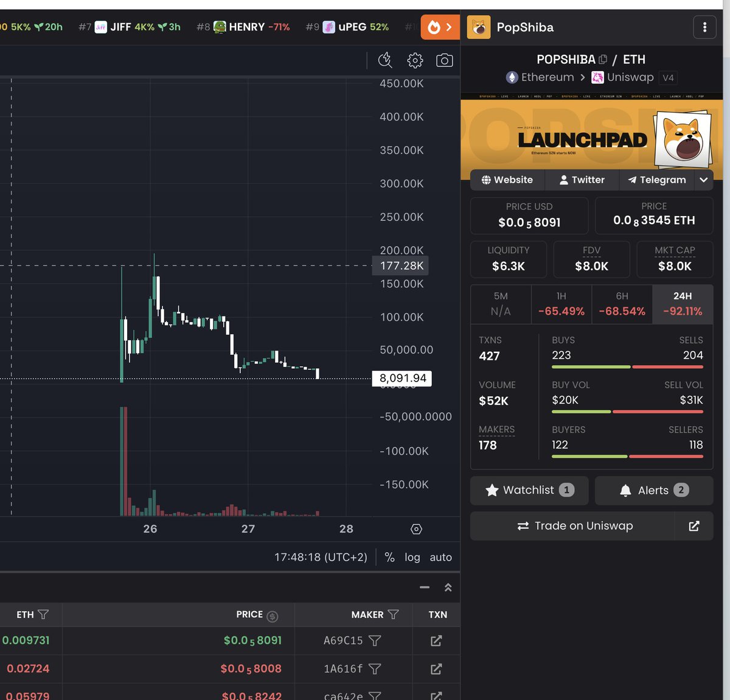Toggle percent scale on chart
Image resolution: width=730 pixels, height=700 pixels.
click(x=389, y=557)
